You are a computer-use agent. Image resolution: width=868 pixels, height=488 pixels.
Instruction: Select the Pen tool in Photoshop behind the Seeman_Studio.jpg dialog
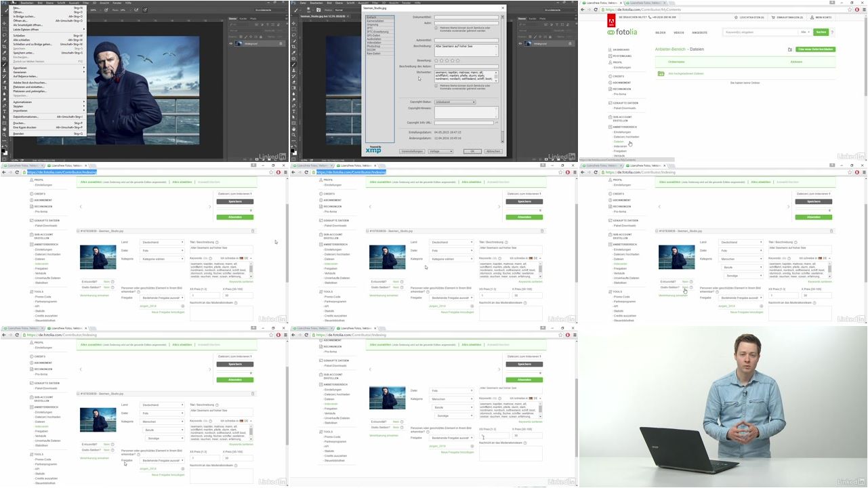[x=293, y=106]
